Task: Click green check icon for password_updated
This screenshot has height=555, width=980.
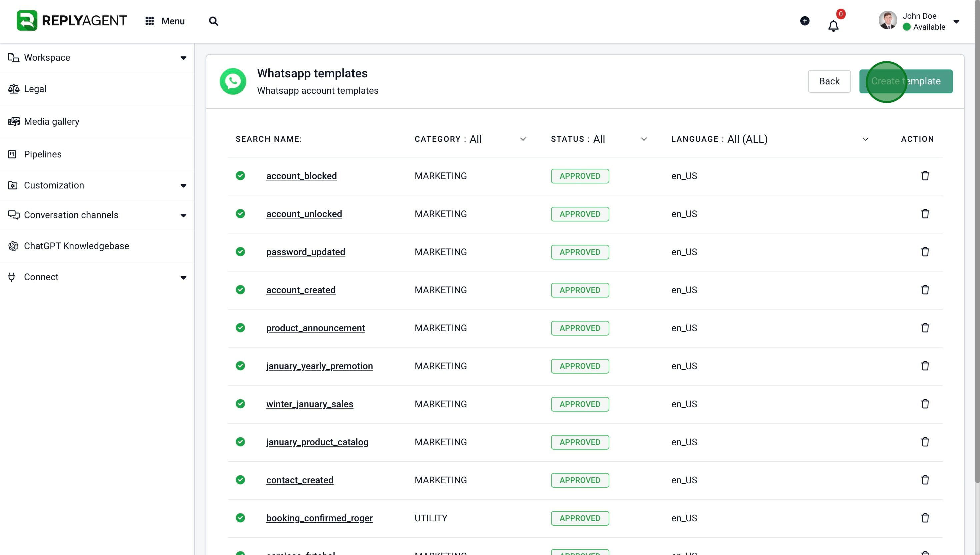Action: coord(240,252)
